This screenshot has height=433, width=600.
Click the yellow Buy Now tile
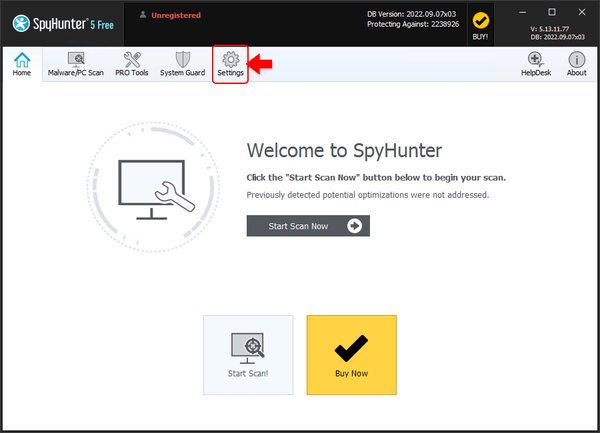pos(351,354)
